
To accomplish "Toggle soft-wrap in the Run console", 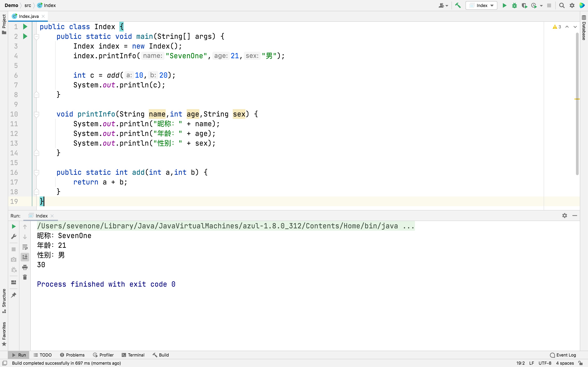I will 25,247.
